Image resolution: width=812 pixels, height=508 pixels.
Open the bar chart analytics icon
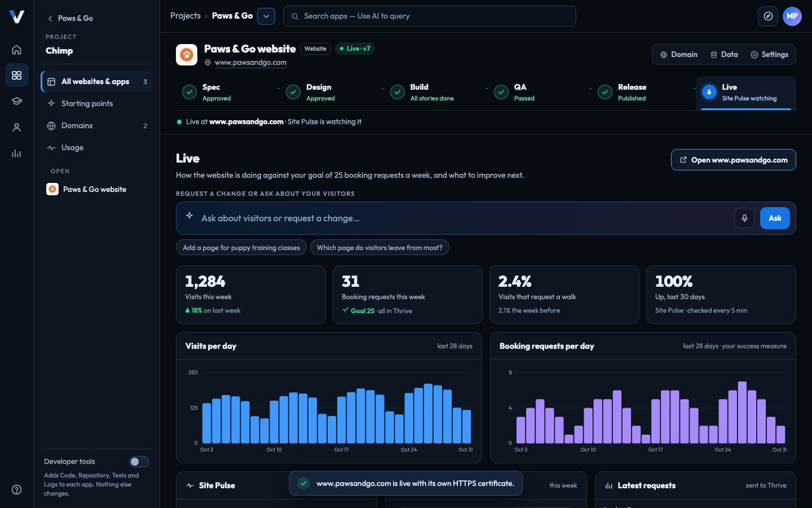16,154
